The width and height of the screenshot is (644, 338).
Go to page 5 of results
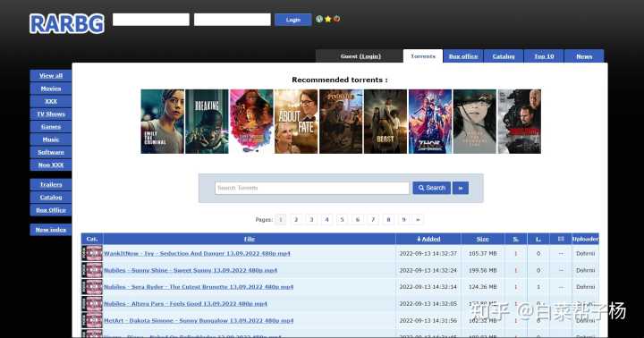[342, 220]
